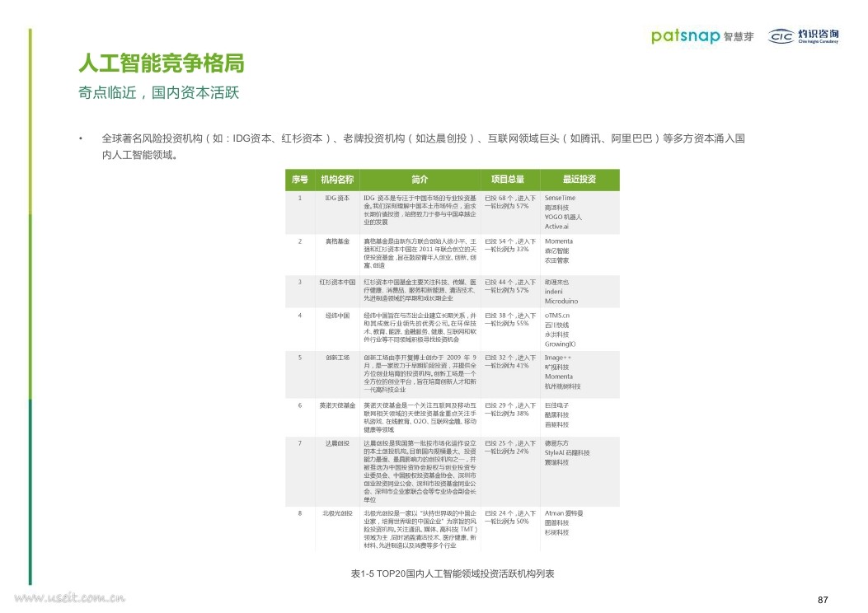This screenshot has width=868, height=613.
Task: Click the CIC 灼识咨询 logo
Action: [803, 36]
